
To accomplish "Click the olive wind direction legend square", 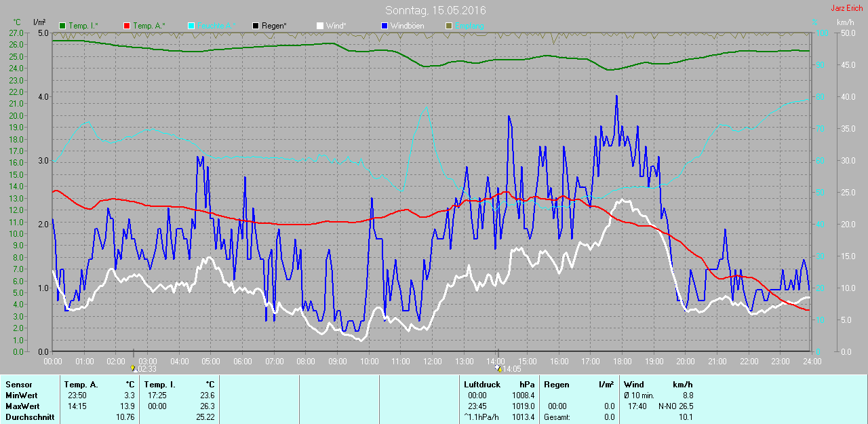I will pos(448,26).
